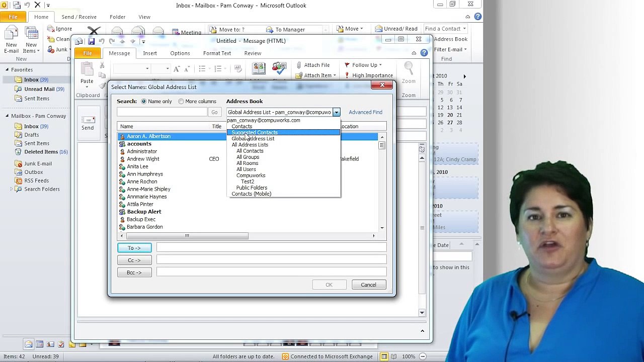The width and height of the screenshot is (644, 362).
Task: Minimize the message ribbon with caret
Action: 414,53
